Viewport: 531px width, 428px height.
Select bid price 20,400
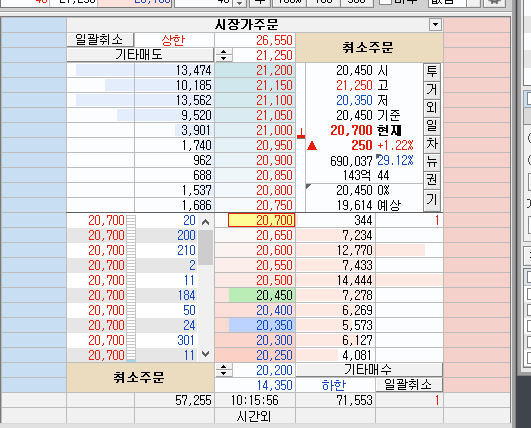(x=255, y=310)
